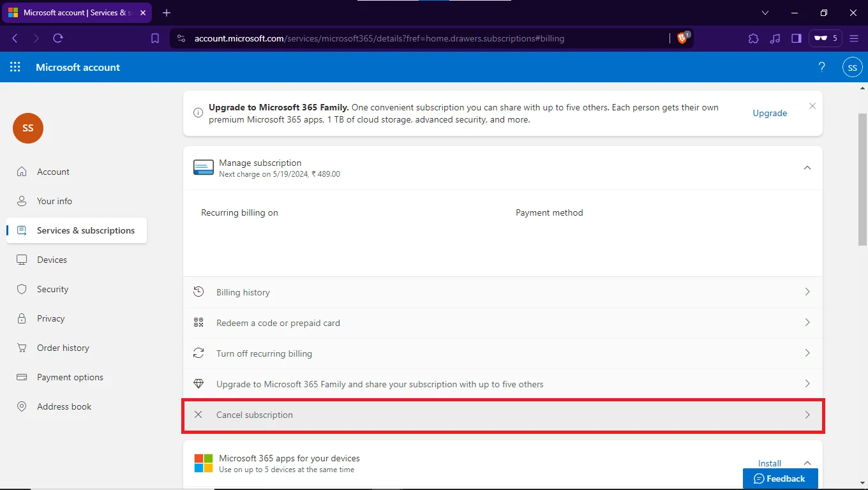Viewport: 868px width, 490px height.
Task: Click the Recurring billing on label
Action: (x=239, y=212)
